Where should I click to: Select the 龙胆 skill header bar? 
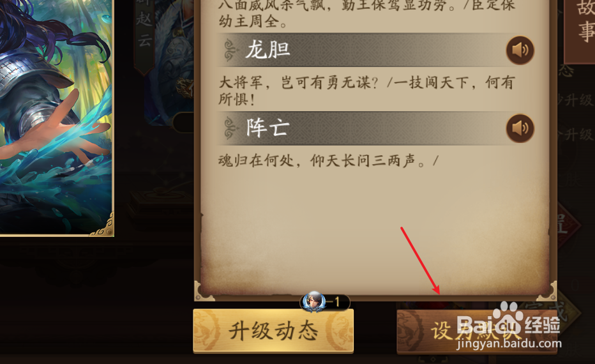tap(376, 50)
